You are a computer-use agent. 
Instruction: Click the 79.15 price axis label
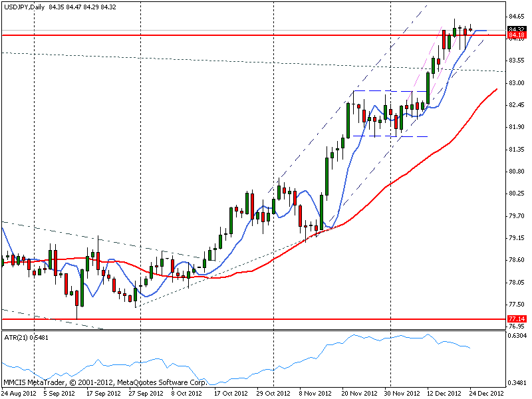click(517, 238)
